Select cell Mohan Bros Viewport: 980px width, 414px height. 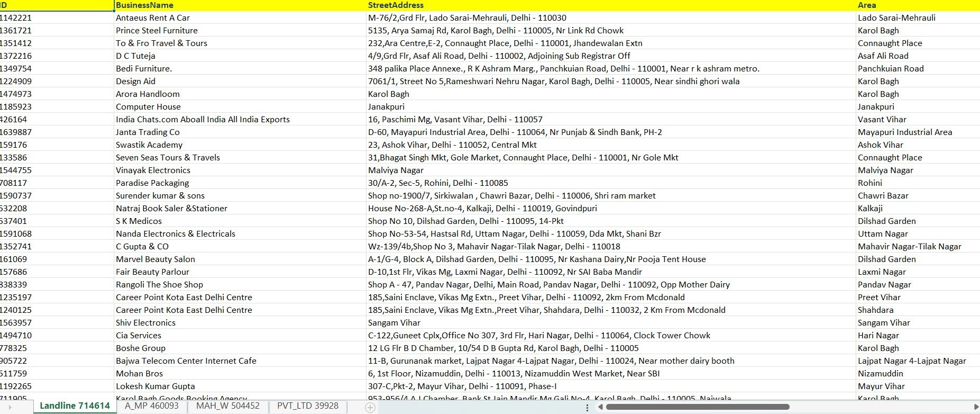(x=240, y=373)
